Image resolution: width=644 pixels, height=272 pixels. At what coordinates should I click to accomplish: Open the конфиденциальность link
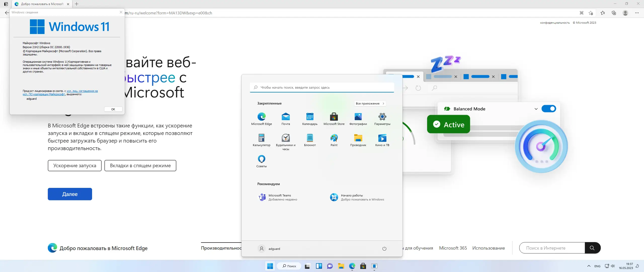click(555, 23)
